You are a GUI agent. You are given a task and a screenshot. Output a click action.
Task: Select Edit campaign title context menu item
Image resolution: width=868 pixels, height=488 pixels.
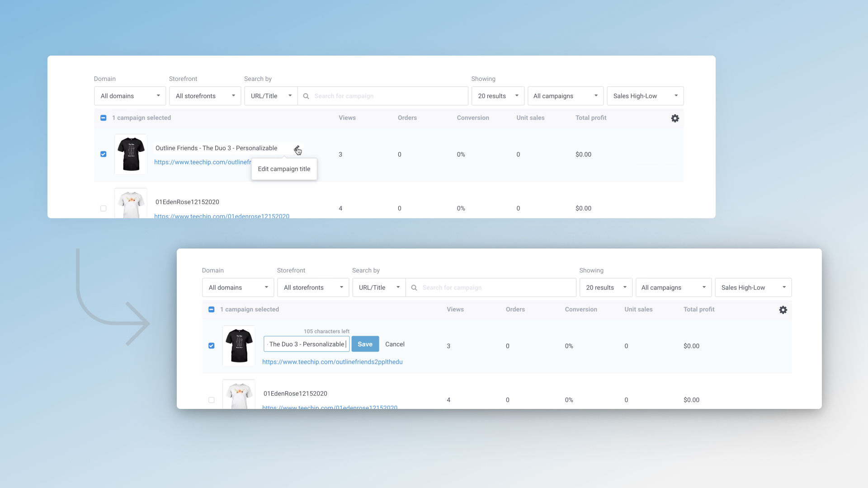pyautogui.click(x=284, y=169)
